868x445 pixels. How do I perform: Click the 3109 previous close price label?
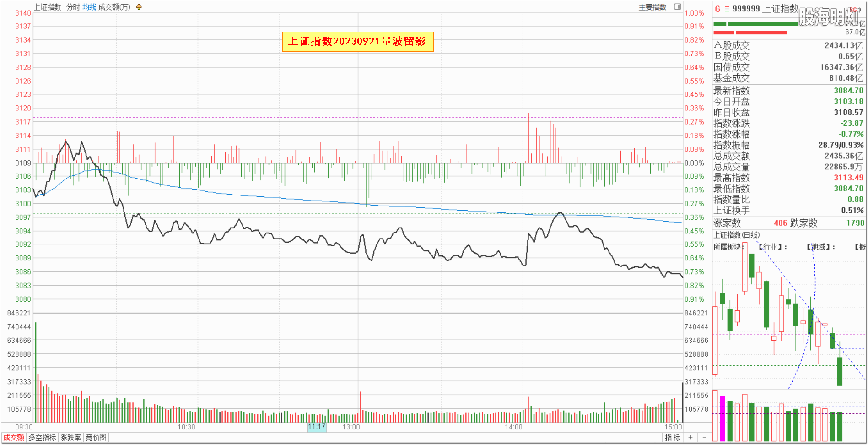(x=23, y=163)
